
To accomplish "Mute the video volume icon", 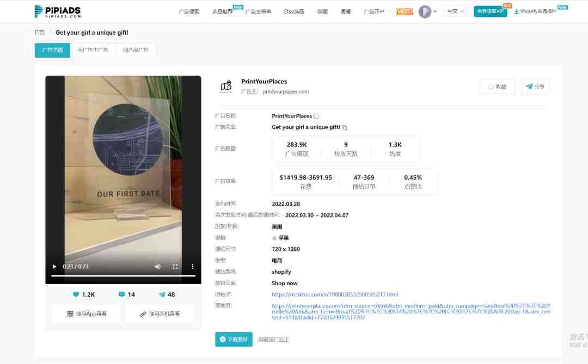I will click(157, 267).
